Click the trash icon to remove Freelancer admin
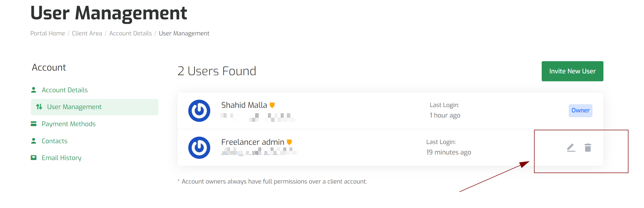The width and height of the screenshot is (644, 208). [588, 148]
